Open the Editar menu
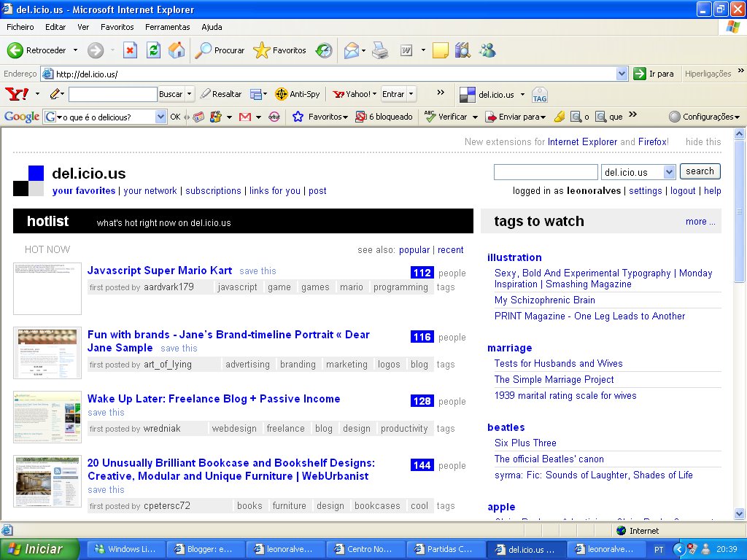Screen dimensions: 747x560 55,27
